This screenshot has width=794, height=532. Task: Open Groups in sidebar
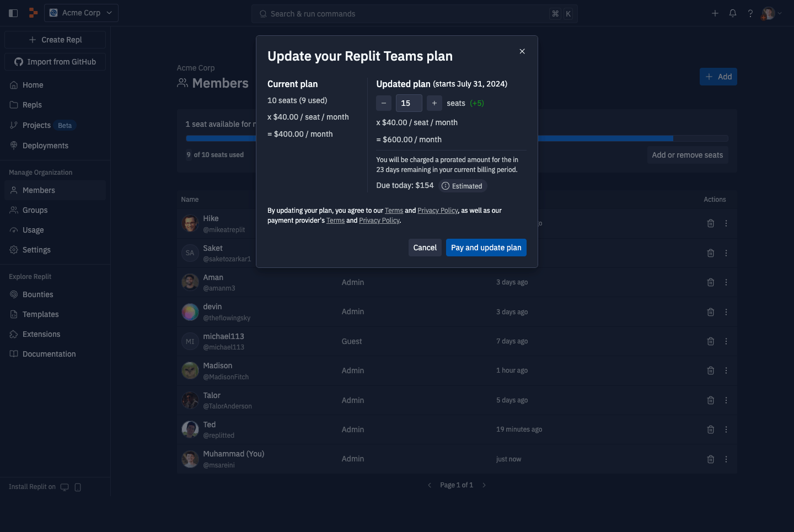55,210
